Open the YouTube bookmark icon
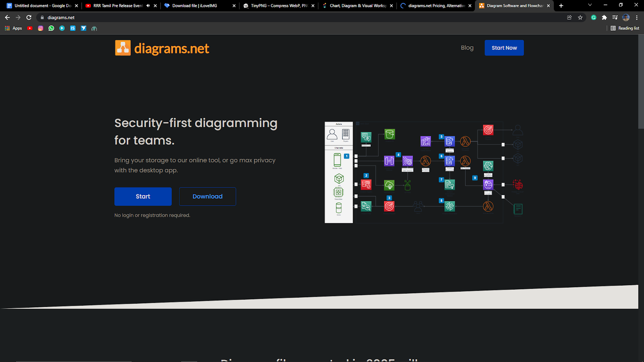Viewport: 644px width, 362px height. click(30, 28)
